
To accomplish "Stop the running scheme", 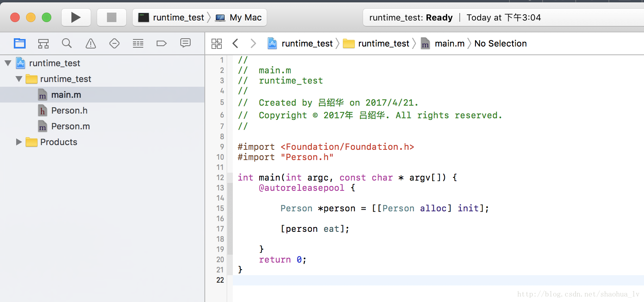I will [112, 17].
